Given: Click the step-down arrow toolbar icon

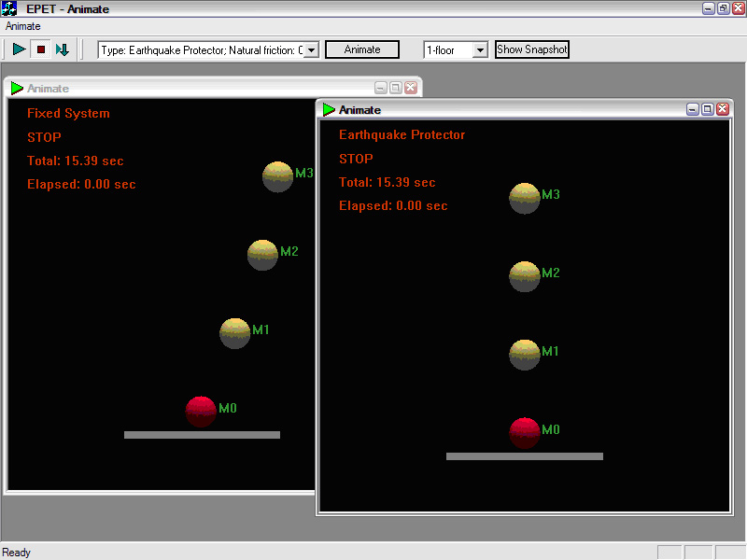Looking at the screenshot, I should click(x=63, y=49).
